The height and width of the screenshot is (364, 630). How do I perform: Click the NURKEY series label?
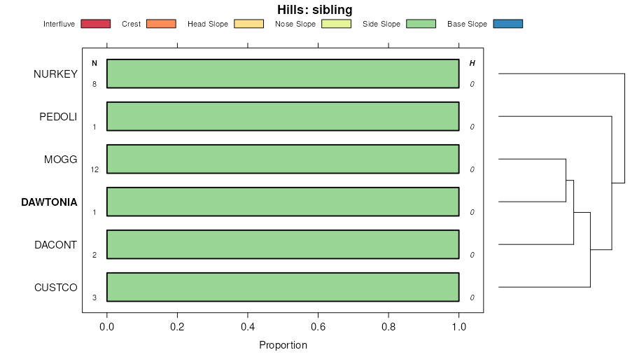click(x=55, y=74)
